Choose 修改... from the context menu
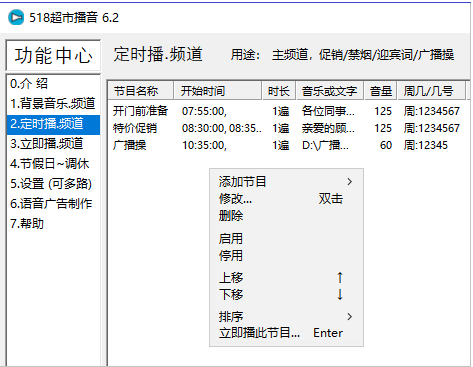473x367 pixels. (286, 199)
